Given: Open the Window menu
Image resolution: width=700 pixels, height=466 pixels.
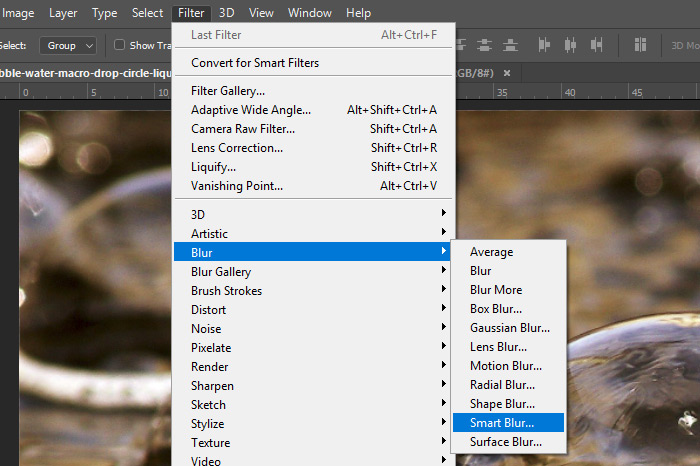Looking at the screenshot, I should [310, 13].
